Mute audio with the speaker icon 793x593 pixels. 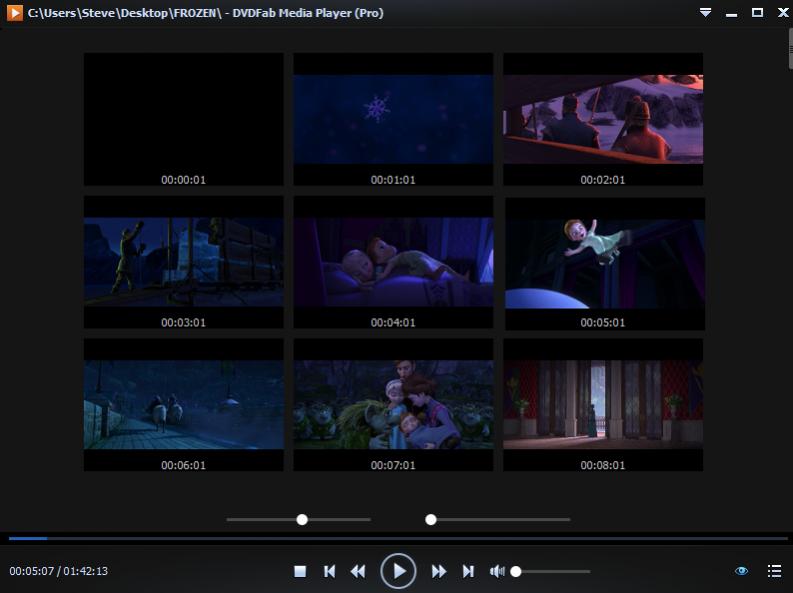point(497,571)
